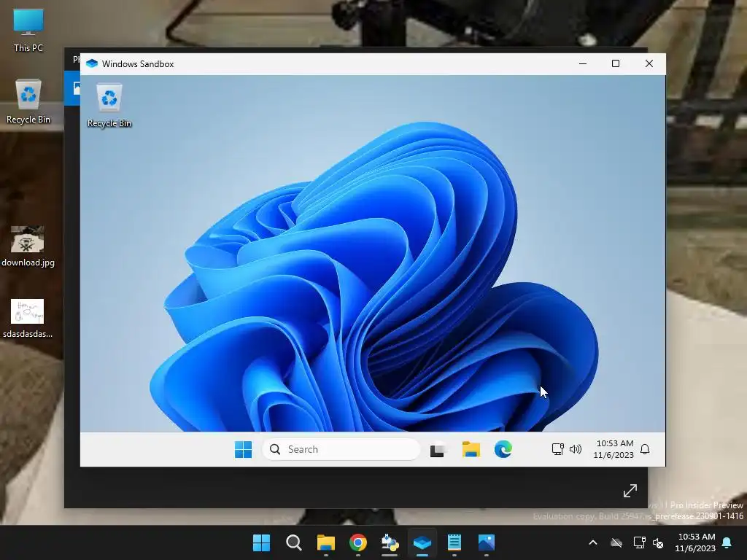Open host blue notification bell

pos(727,542)
